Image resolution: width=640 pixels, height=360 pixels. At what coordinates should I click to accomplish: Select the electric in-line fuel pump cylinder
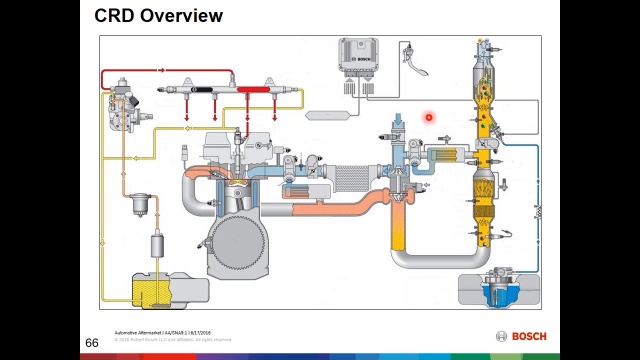157,244
